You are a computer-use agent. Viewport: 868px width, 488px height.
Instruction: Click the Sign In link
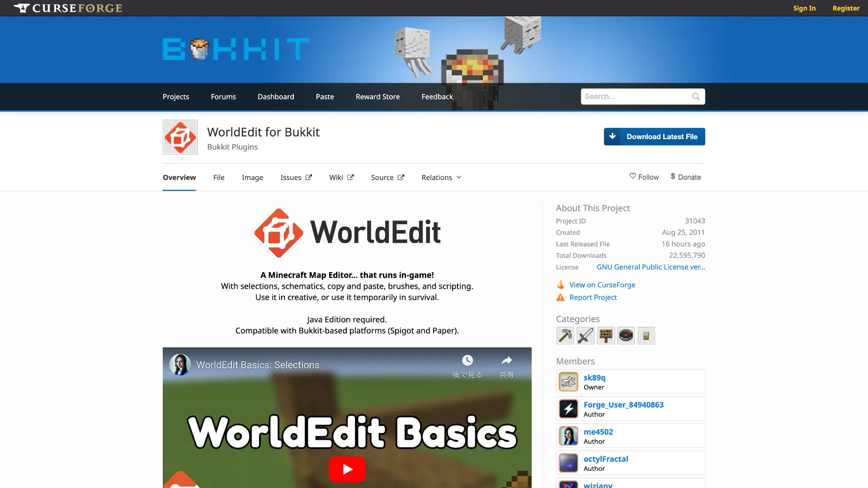click(x=804, y=8)
